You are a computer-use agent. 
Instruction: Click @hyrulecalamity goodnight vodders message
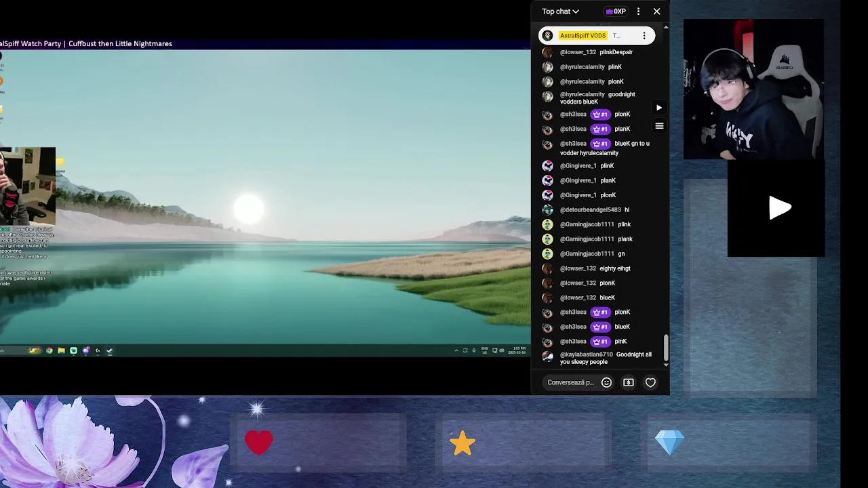[597, 98]
